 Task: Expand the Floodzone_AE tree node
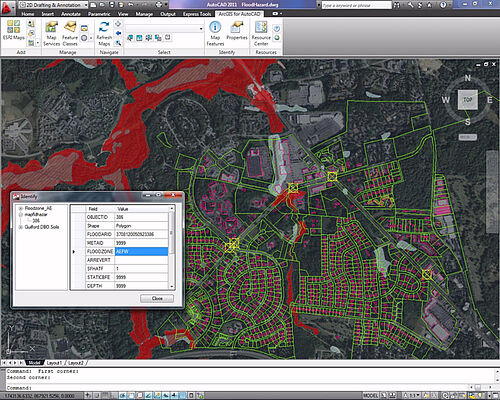pos(21,208)
